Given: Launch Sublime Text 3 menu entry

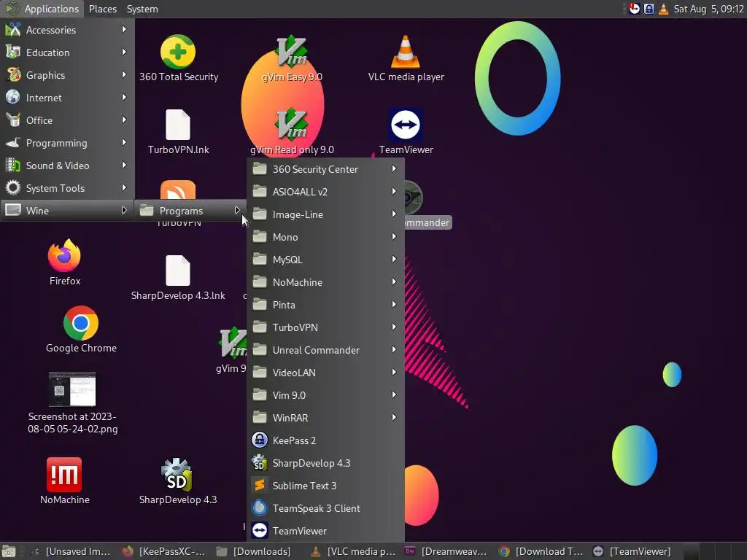Looking at the screenshot, I should coord(325,485).
